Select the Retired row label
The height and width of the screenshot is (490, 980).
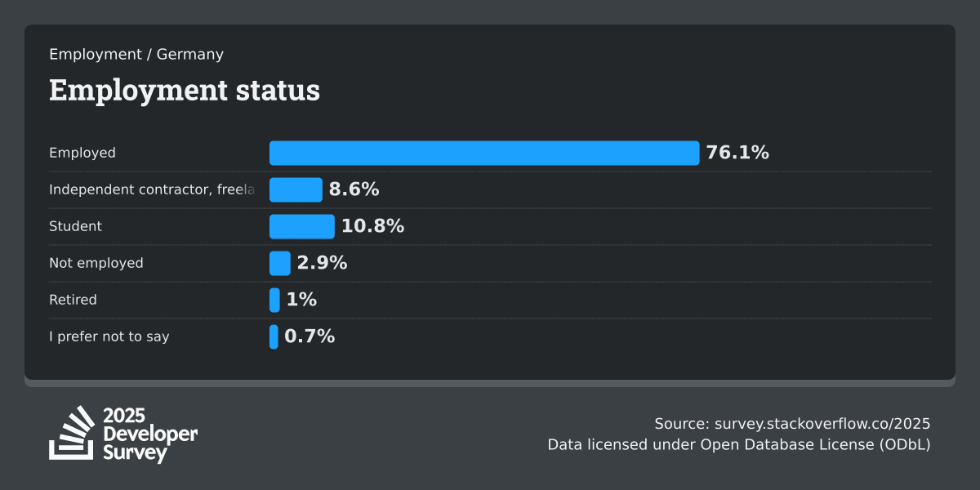point(73,301)
